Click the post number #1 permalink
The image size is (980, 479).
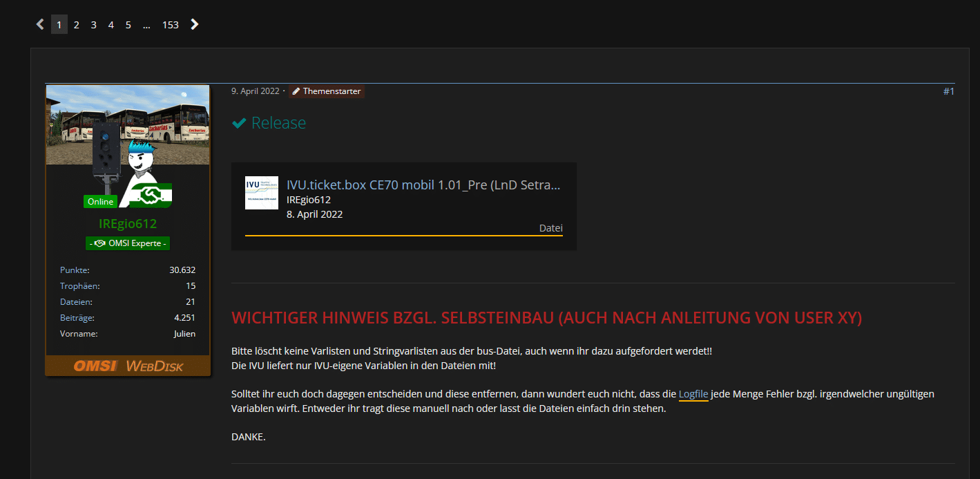pyautogui.click(x=948, y=91)
